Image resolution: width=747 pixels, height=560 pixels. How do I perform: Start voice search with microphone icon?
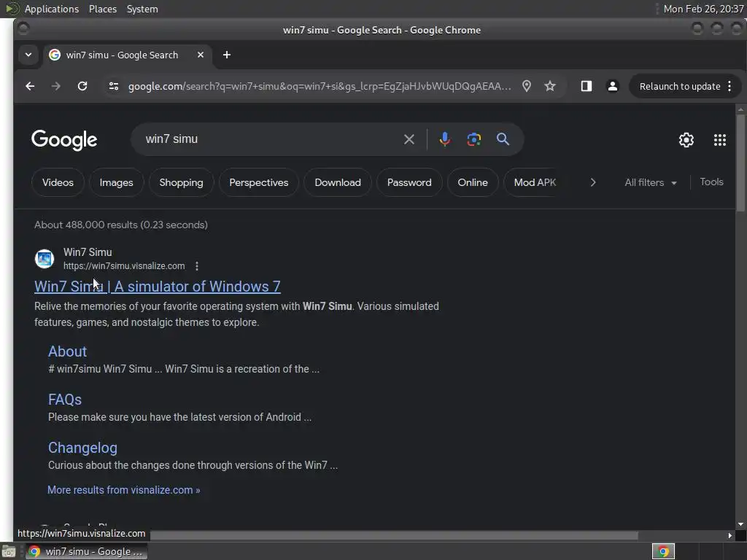click(x=444, y=139)
